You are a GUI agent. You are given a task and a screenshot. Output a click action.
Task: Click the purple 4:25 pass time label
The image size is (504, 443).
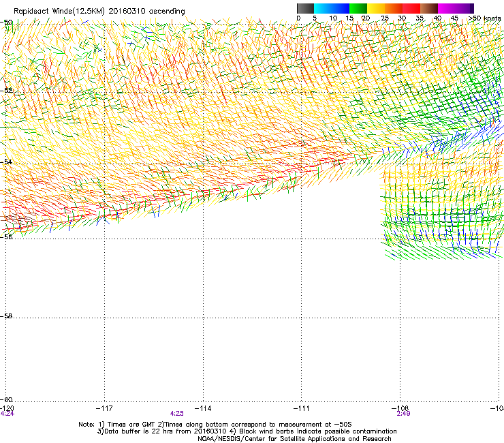177,414
